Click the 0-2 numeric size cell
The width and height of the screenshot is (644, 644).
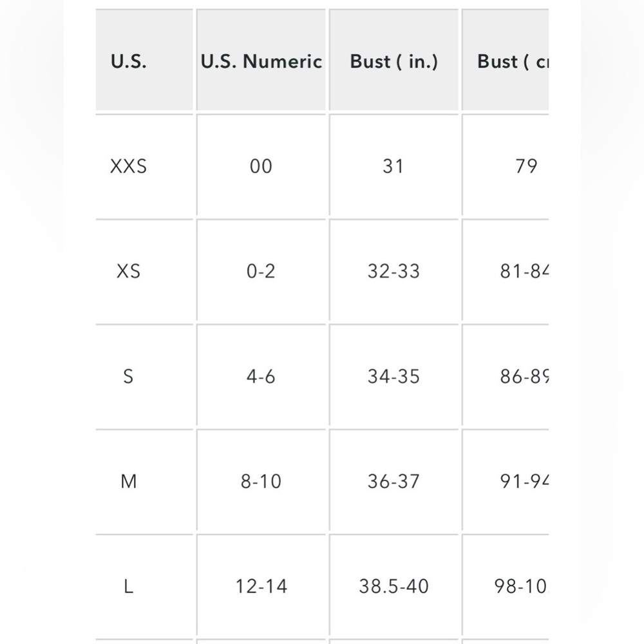click(x=261, y=270)
